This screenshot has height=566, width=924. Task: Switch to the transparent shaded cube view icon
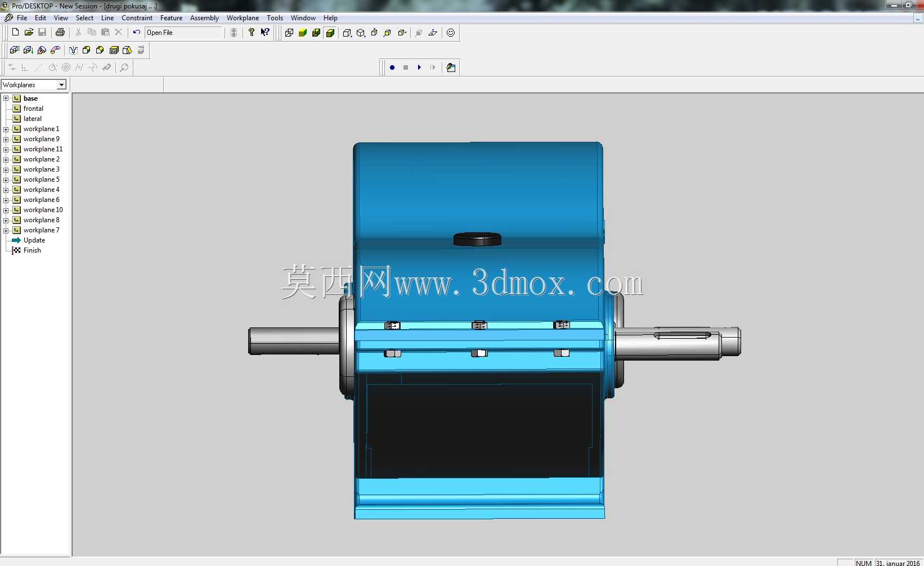point(316,33)
